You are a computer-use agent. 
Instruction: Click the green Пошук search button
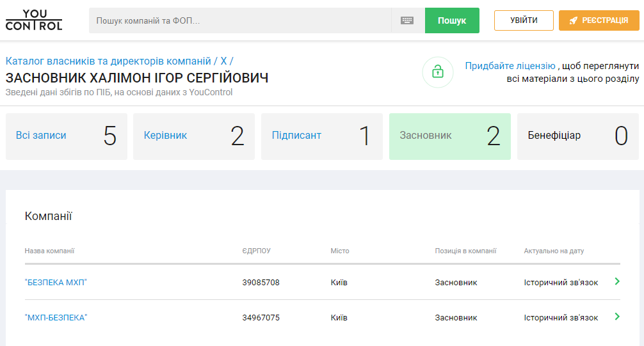tap(452, 20)
